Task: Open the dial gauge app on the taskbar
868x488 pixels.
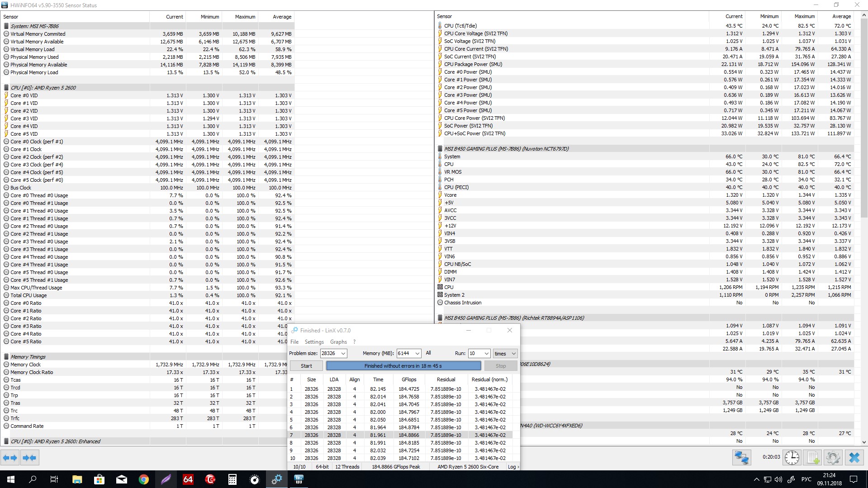Action: click(x=254, y=479)
